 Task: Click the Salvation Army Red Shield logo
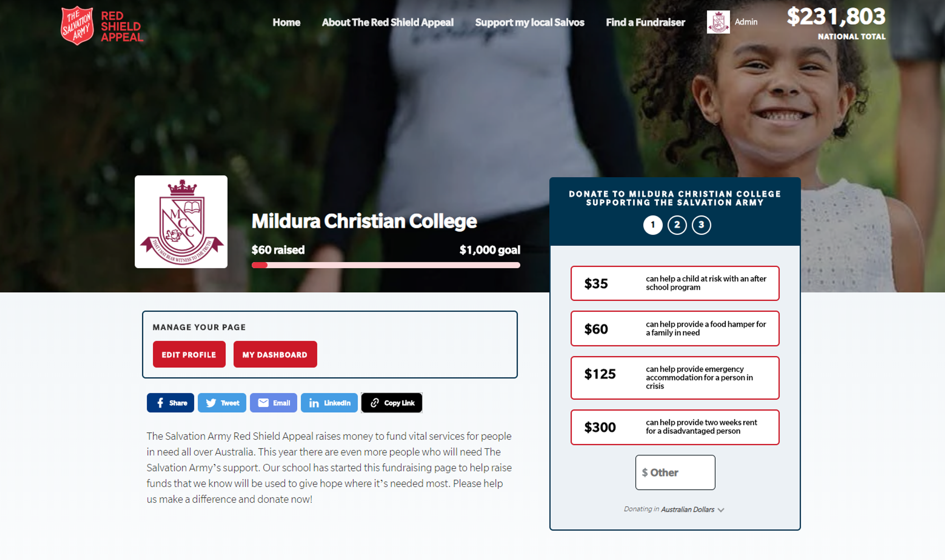[102, 26]
